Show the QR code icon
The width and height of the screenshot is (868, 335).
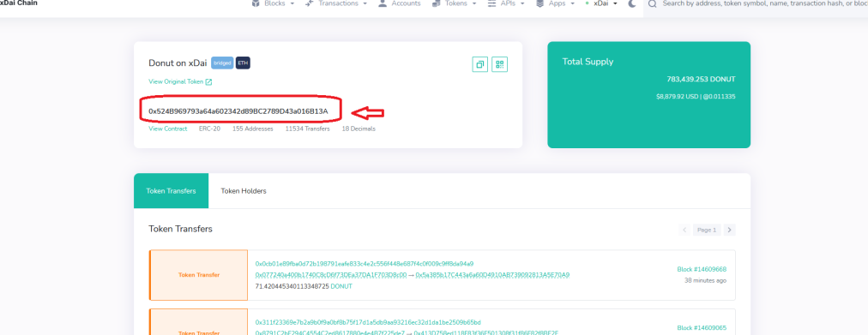click(500, 64)
